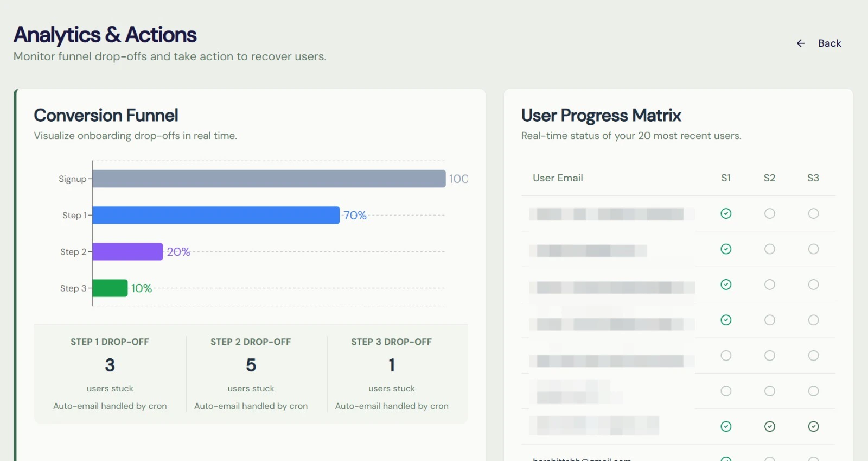Click the empty S2 circle in fifth user row
868x461 pixels.
pyautogui.click(x=770, y=356)
